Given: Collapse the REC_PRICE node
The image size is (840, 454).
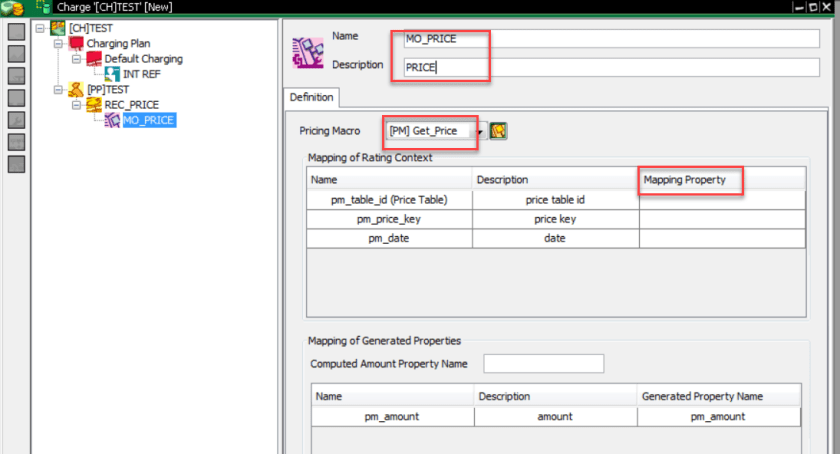Looking at the screenshot, I should pyautogui.click(x=77, y=105).
